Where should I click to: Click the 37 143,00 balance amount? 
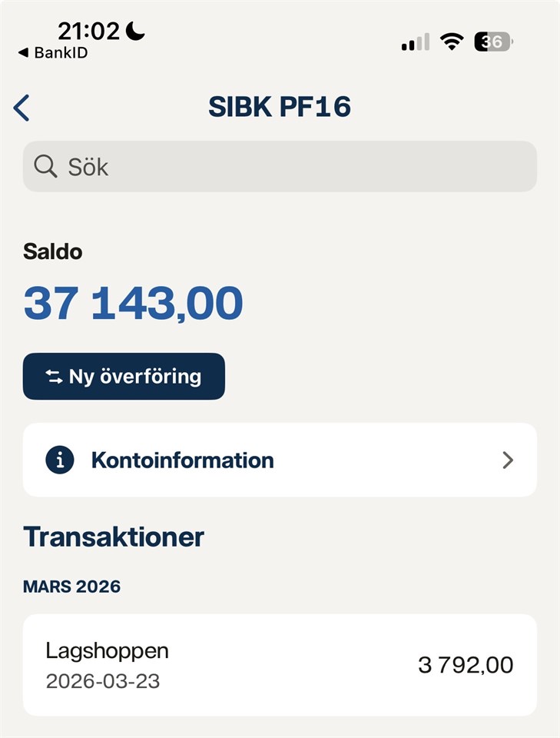(x=133, y=304)
